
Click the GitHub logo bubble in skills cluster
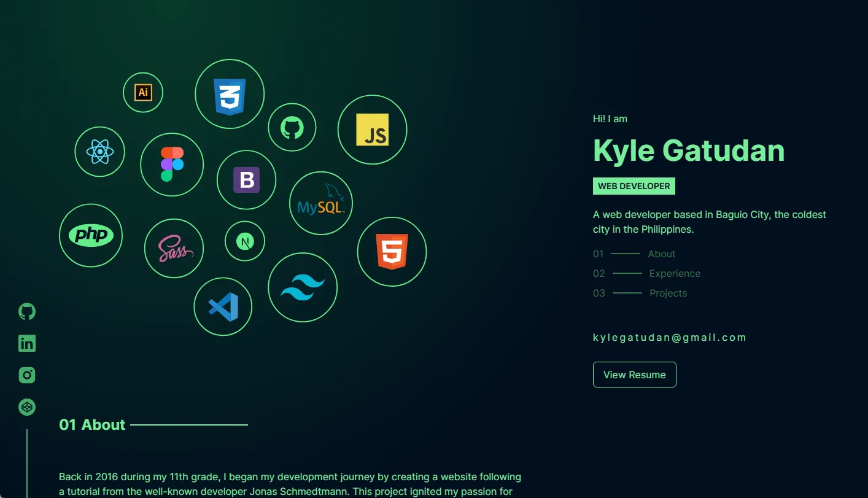pos(292,128)
